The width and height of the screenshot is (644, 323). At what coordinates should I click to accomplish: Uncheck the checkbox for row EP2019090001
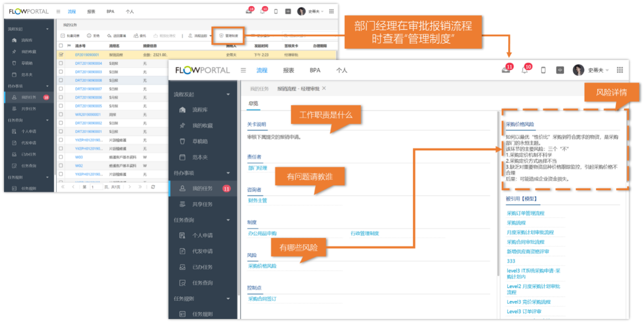click(61, 55)
